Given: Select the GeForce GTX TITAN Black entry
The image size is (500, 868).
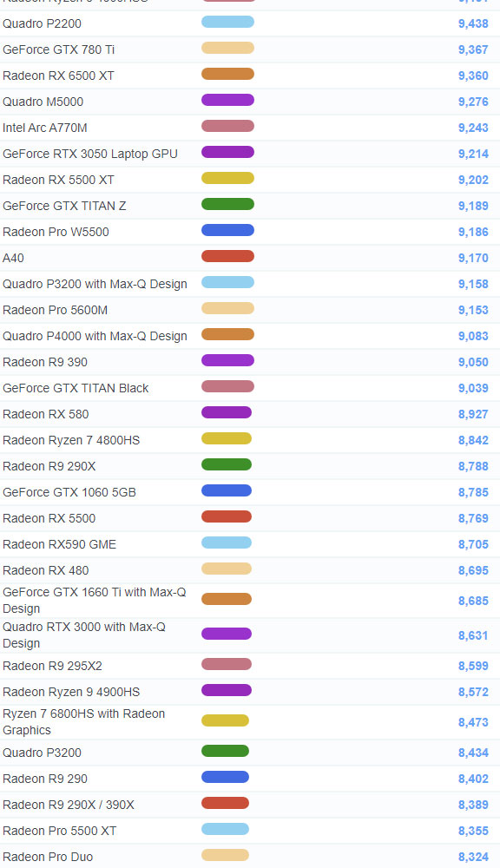Looking at the screenshot, I should coord(76,388).
